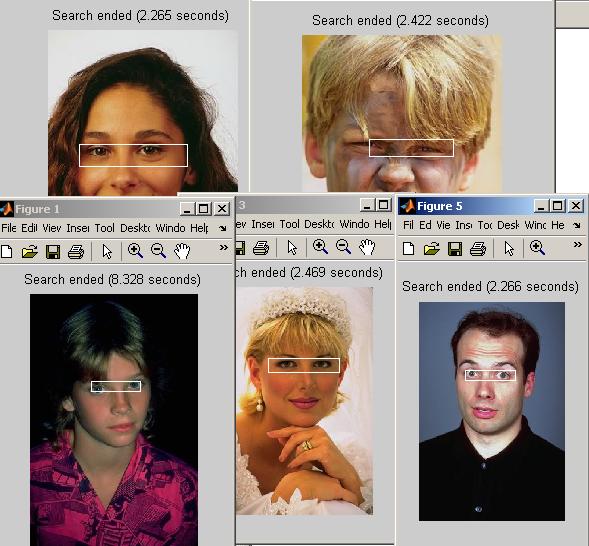
Task: Click New Figure icon in Figure 1 toolbar
Action: click(x=6, y=251)
